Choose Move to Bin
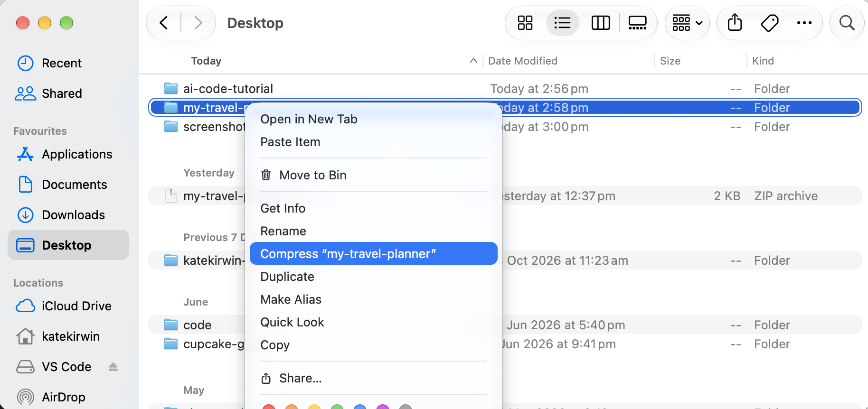Screen dimensions: 868x409 click(x=373, y=175)
